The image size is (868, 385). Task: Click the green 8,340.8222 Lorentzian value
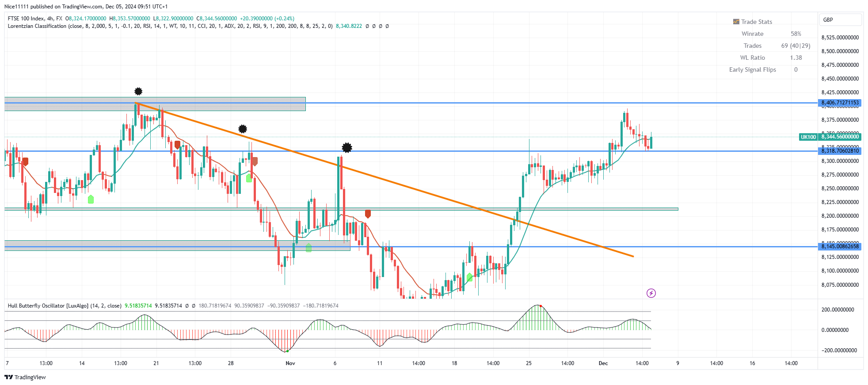(x=349, y=26)
